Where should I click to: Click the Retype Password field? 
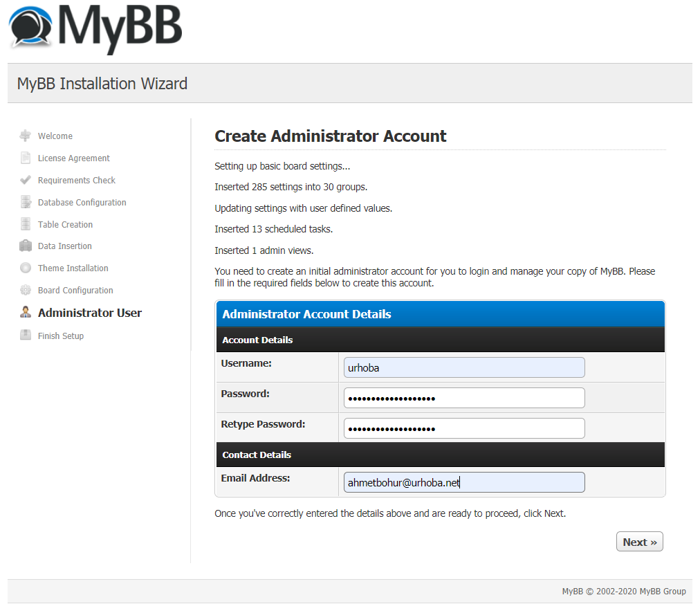tap(463, 428)
